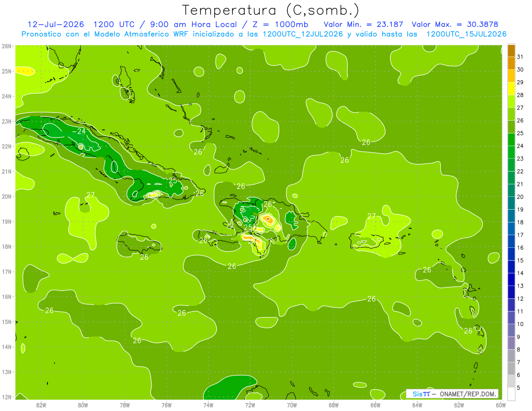Screen dimensions: 532x411
Task: Click the 82W longitude axis label
Action: (41, 405)
